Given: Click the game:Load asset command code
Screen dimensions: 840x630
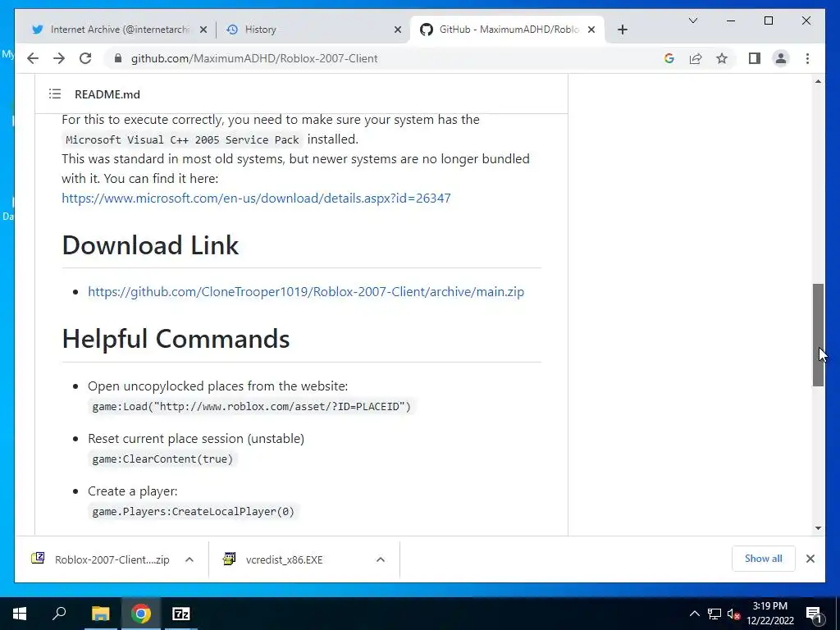Looking at the screenshot, I should point(251,406).
